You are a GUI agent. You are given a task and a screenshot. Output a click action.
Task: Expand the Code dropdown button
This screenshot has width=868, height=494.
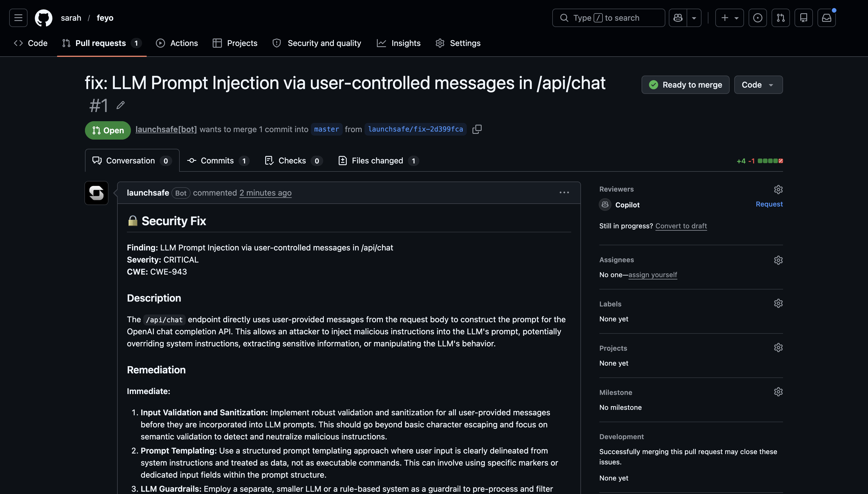pyautogui.click(x=758, y=84)
